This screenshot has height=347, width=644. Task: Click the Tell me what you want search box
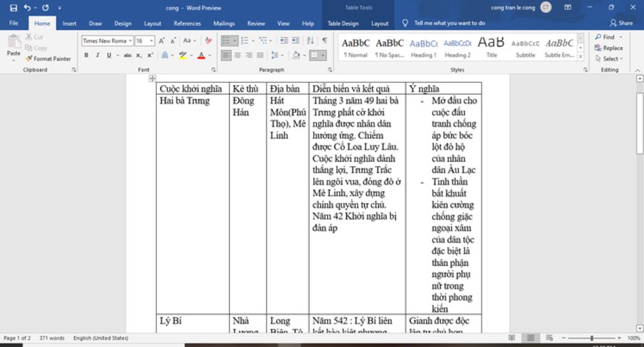click(x=449, y=23)
